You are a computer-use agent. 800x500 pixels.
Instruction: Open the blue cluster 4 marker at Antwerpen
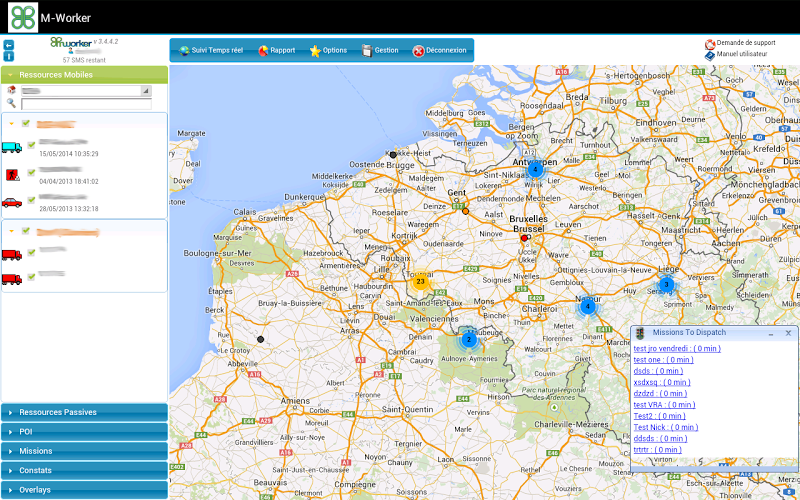[x=535, y=169]
